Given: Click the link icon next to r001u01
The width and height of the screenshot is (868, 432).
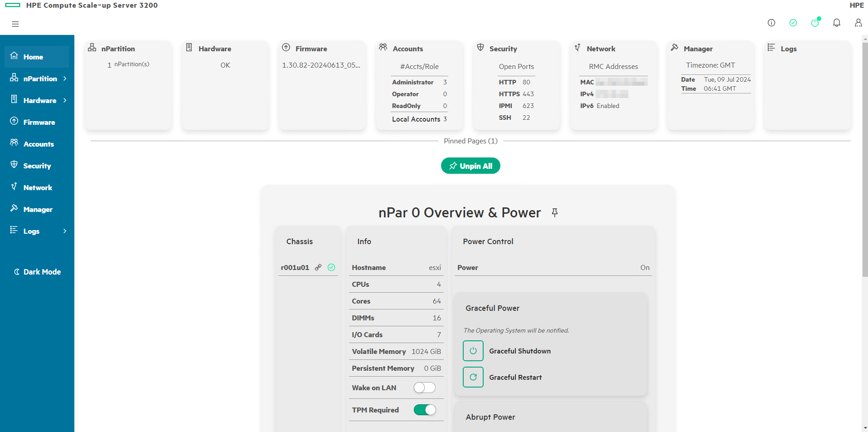Looking at the screenshot, I should (318, 267).
